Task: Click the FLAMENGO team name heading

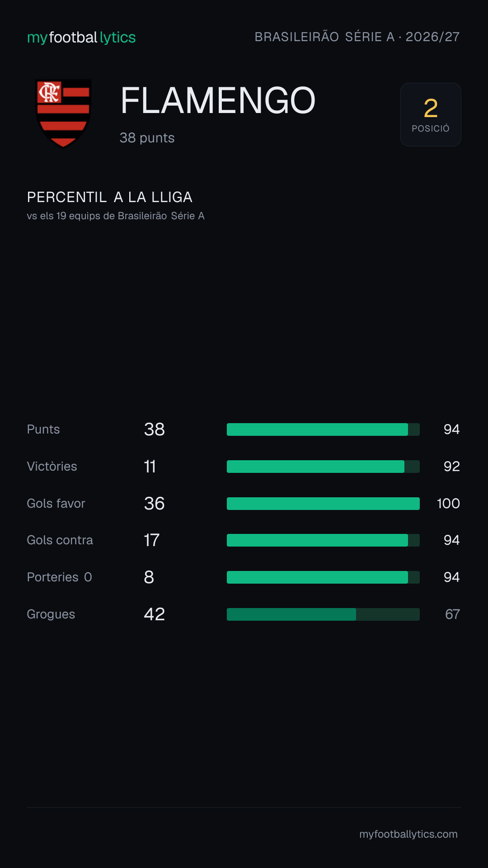Action: (218, 100)
